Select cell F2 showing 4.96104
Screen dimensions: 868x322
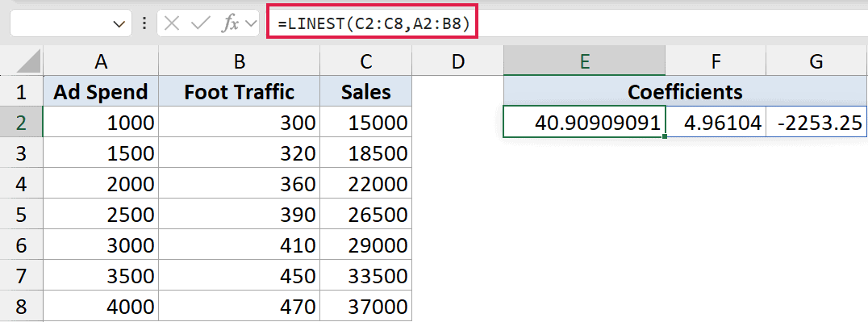point(716,122)
